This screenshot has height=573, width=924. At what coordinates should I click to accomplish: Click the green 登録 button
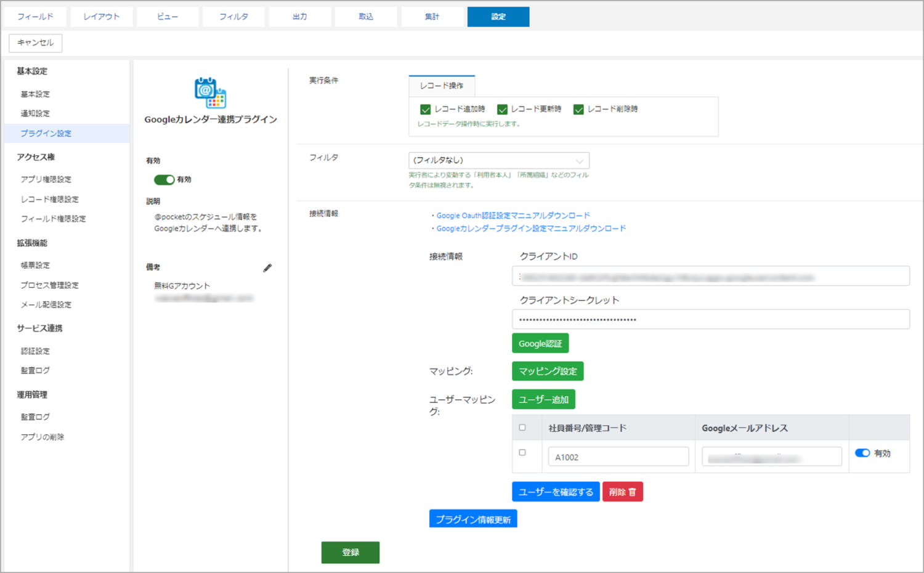coord(351,552)
